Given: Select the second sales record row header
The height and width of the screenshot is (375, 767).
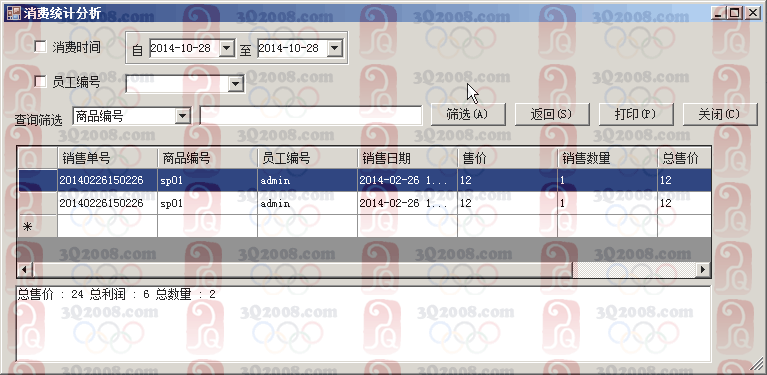Looking at the screenshot, I should [38, 203].
